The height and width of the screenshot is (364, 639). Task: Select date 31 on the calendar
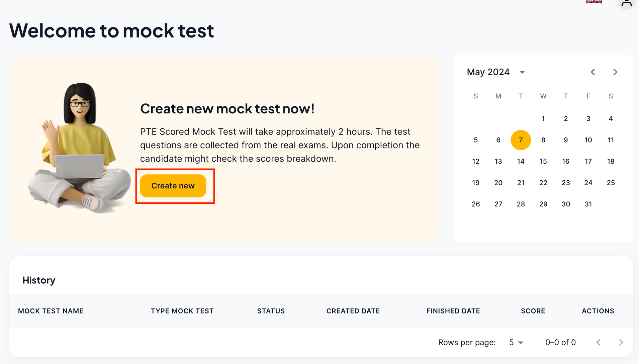(x=588, y=204)
